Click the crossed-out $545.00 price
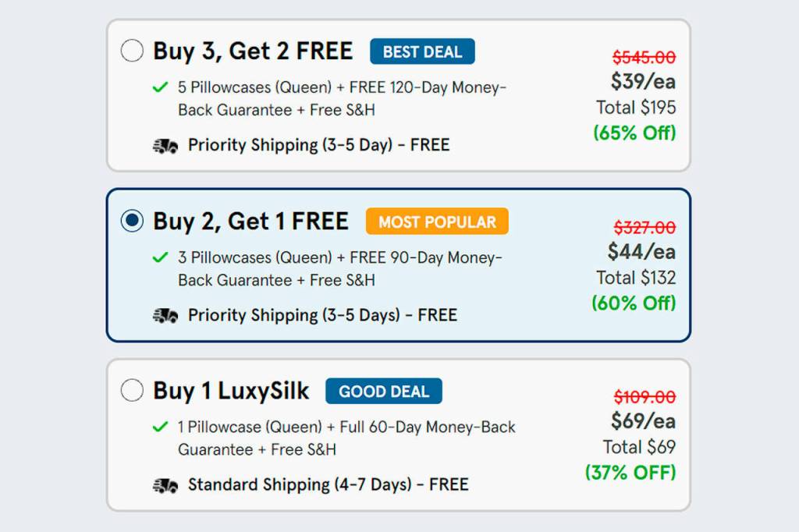The width and height of the screenshot is (799, 532). [x=644, y=58]
